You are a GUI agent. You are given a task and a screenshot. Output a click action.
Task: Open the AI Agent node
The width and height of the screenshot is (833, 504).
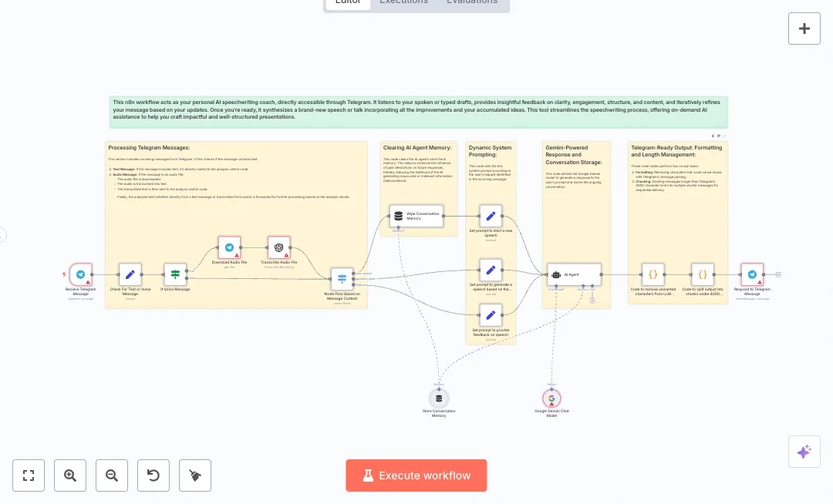[x=574, y=274]
